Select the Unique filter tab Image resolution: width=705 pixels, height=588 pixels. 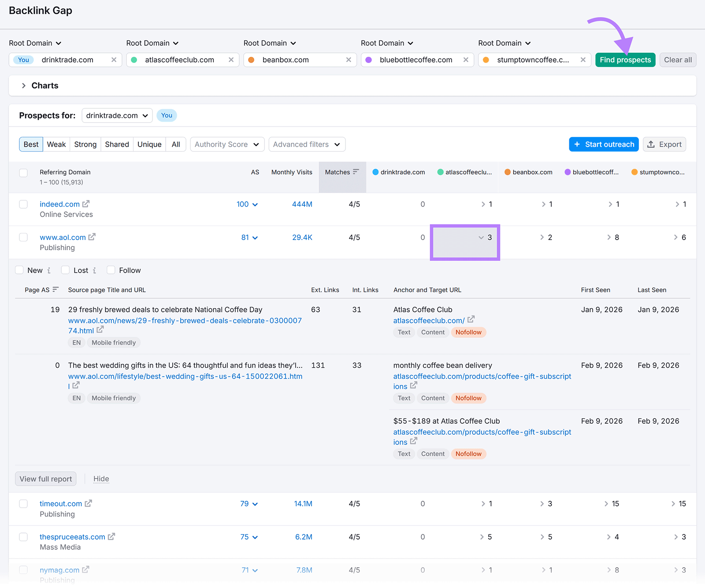(149, 144)
